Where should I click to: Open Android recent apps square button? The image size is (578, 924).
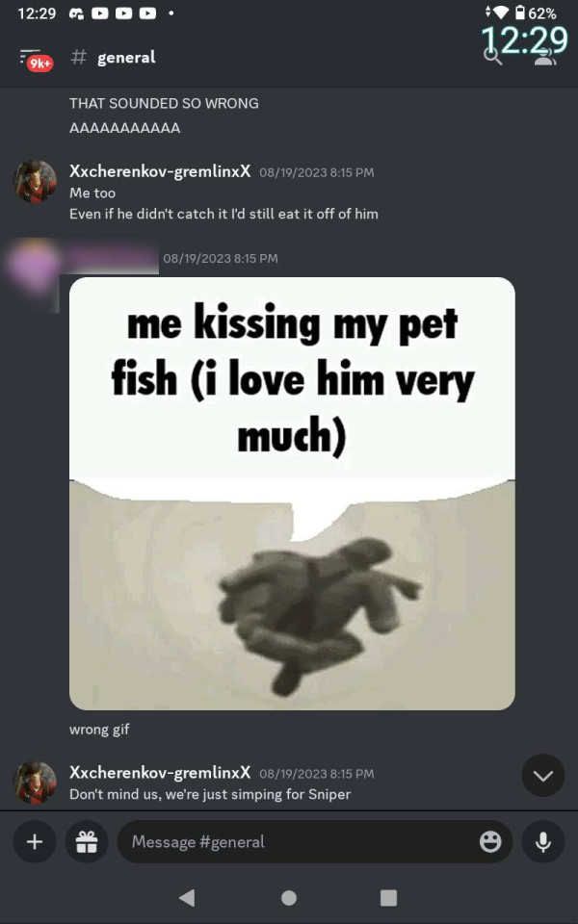(388, 897)
